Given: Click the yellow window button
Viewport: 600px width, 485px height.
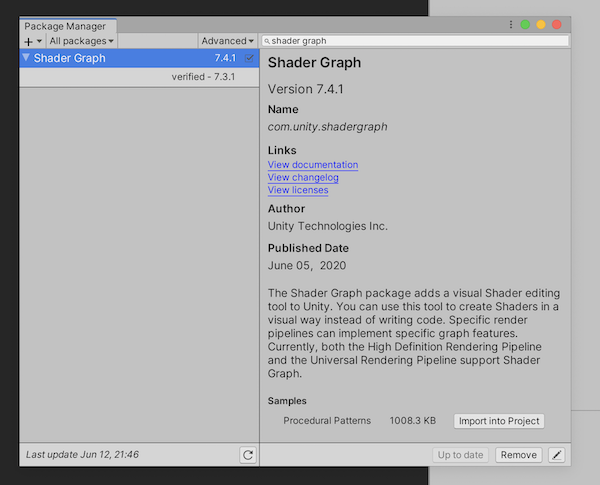Looking at the screenshot, I should point(541,24).
